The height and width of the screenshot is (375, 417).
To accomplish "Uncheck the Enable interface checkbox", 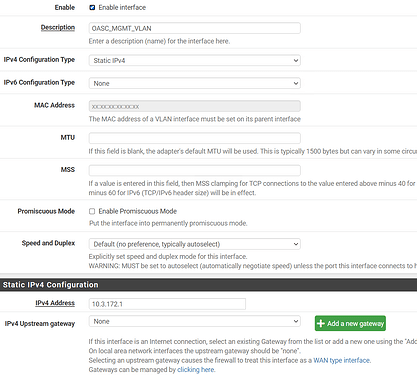I will (x=92, y=7).
